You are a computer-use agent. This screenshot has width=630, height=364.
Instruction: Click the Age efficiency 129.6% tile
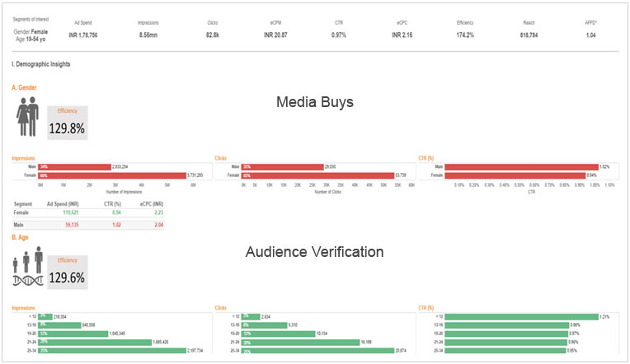pos(67,272)
